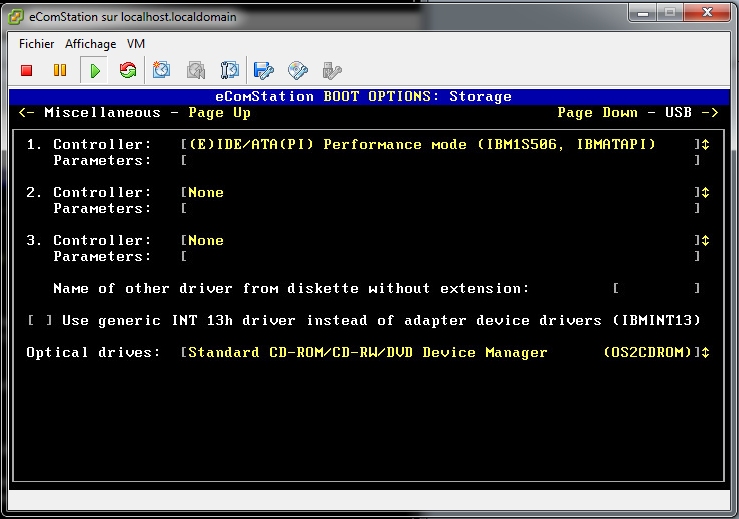The width and height of the screenshot is (739, 519).
Task: Open the Fichier menu
Action: [x=36, y=44]
